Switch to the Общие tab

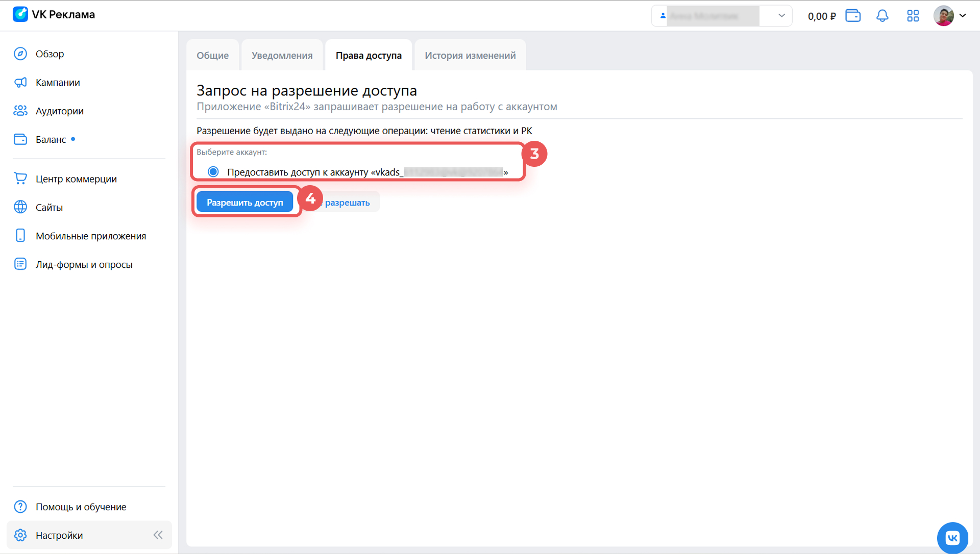click(x=213, y=55)
